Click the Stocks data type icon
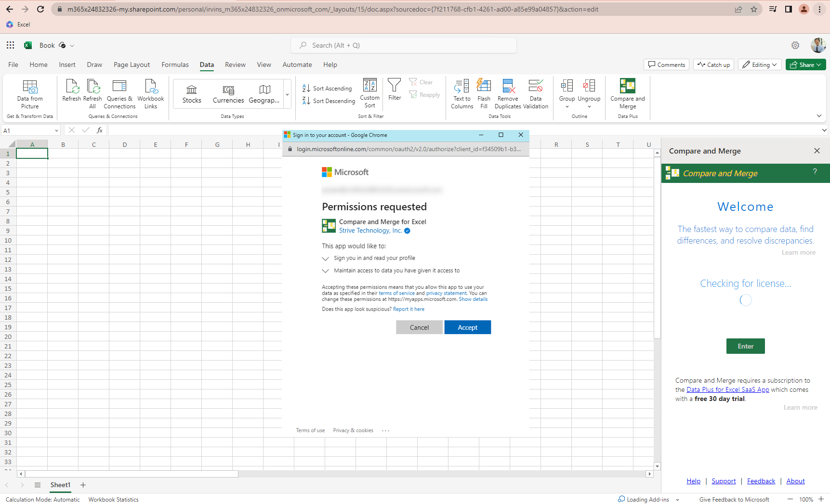 pos(192,90)
